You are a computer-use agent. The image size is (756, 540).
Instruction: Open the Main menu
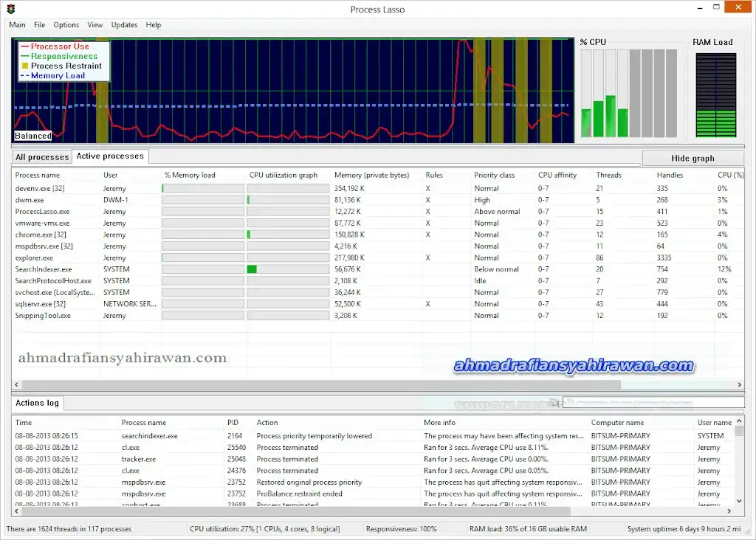coord(17,25)
